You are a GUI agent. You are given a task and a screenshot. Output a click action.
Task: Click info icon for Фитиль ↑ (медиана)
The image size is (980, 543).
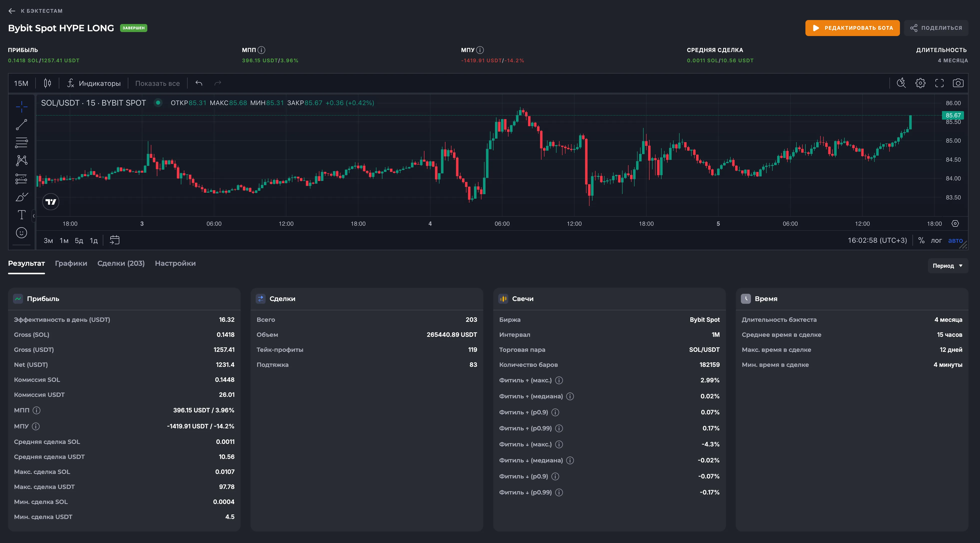coord(570,396)
